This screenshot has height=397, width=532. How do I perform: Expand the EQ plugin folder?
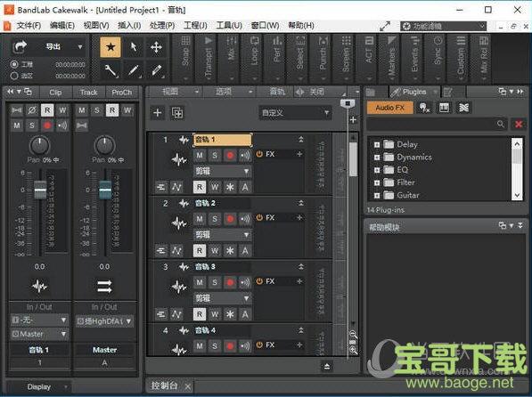377,170
